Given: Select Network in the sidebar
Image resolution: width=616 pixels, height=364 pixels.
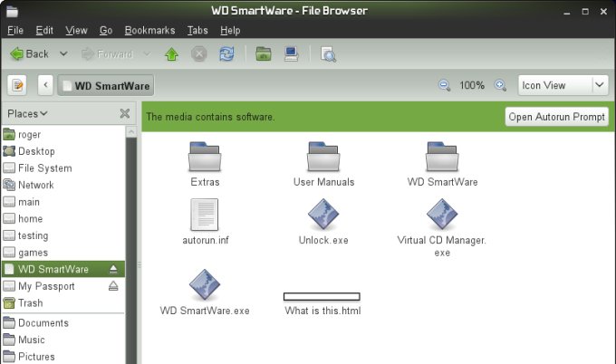Looking at the screenshot, I should tap(63, 185).
